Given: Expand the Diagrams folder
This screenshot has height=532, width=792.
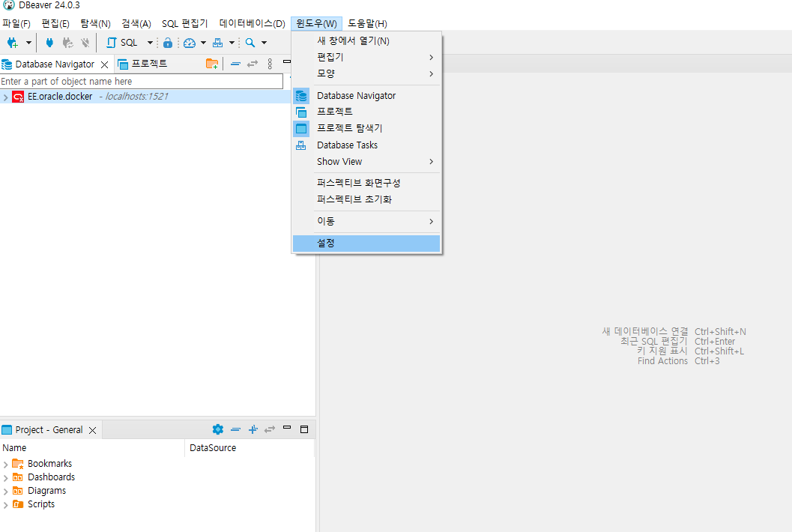Looking at the screenshot, I should [5, 492].
